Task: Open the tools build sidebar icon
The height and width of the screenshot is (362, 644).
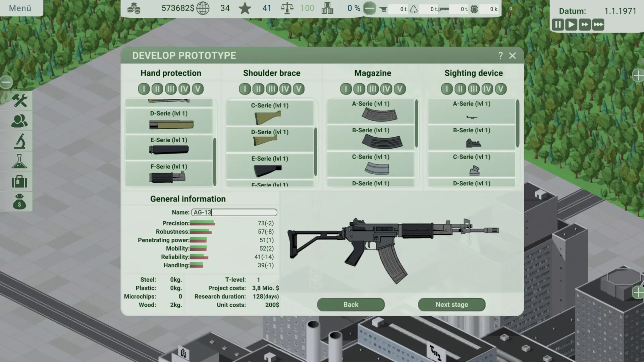Action: point(19,101)
